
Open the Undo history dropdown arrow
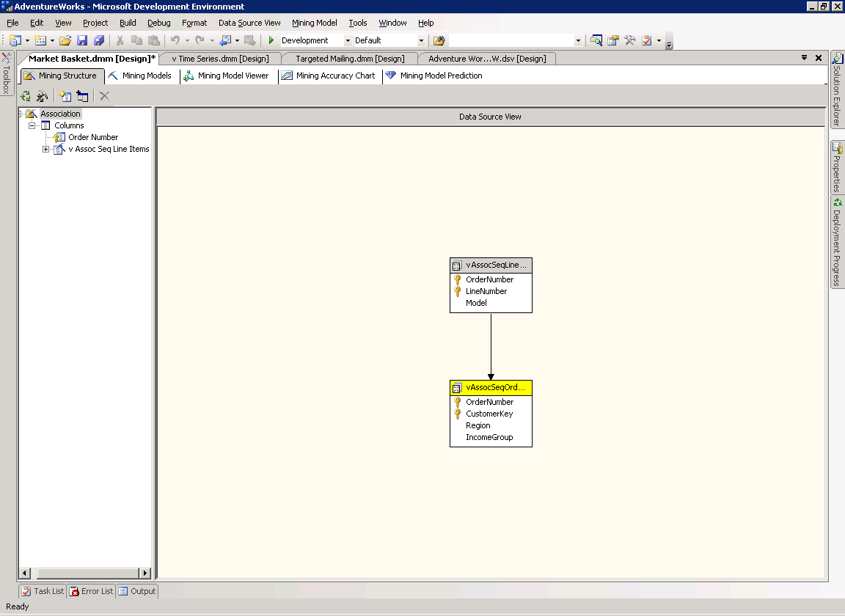click(x=187, y=41)
